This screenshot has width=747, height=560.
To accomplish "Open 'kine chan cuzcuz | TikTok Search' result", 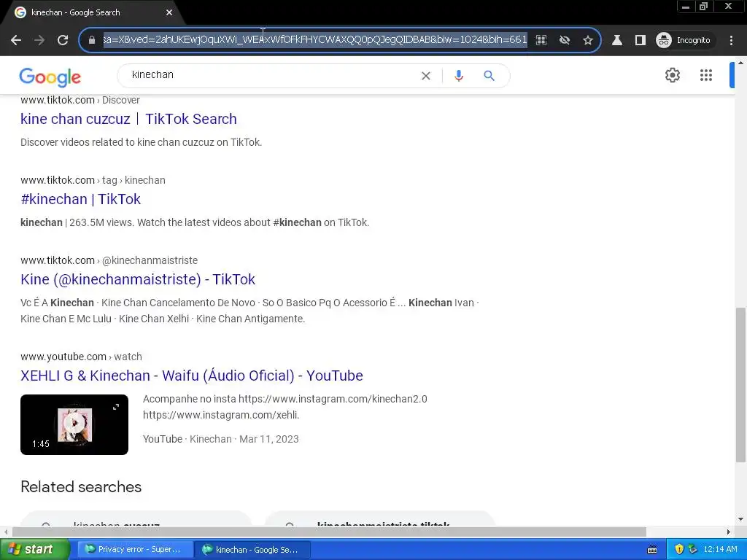I will [x=128, y=119].
